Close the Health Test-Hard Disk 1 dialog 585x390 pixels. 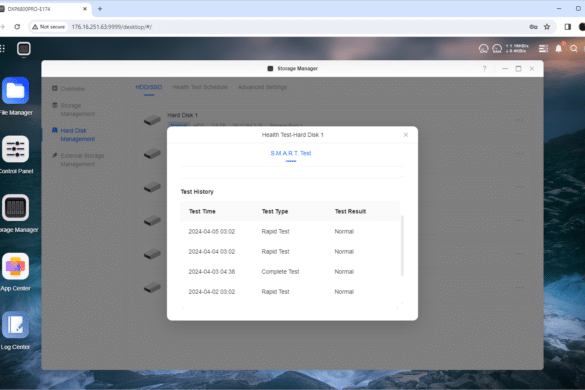tap(406, 135)
